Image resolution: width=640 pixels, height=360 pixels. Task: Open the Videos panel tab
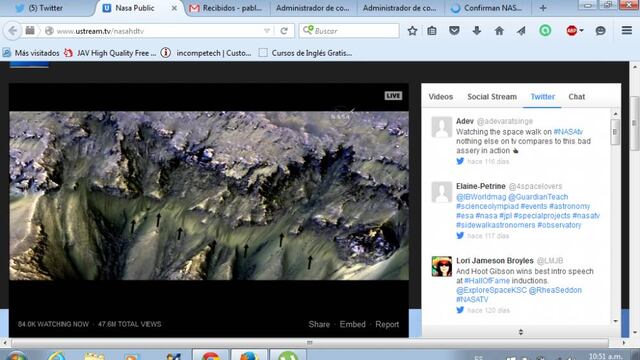coord(441,97)
